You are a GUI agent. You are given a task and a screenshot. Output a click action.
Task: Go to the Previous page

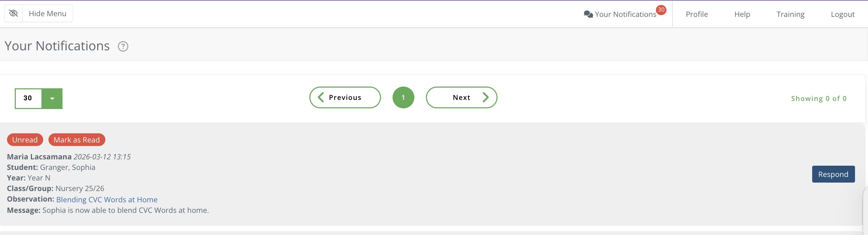click(x=345, y=97)
